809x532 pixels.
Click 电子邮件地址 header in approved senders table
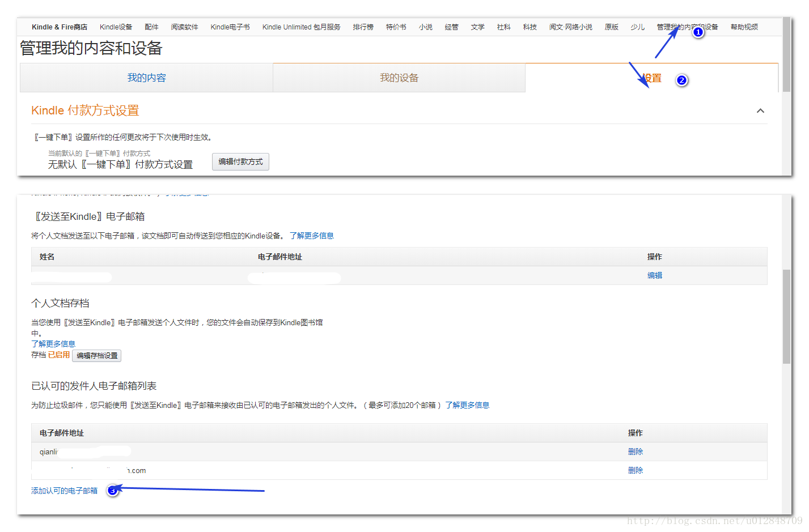click(x=62, y=433)
